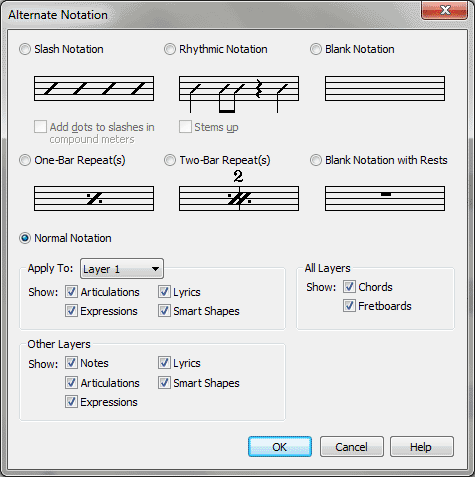Viewport: 475px width, 477px height.
Task: Pick the Two-Bar Repeat(s) option
Action: tap(170, 160)
